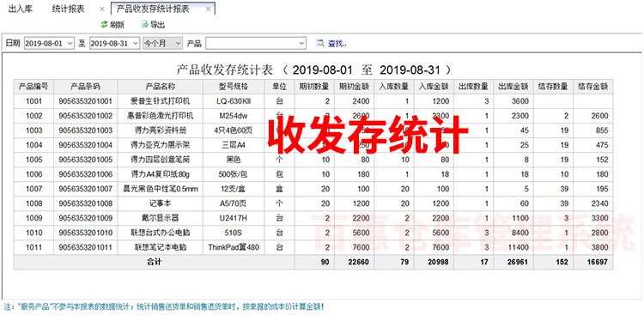
Task: Click the 查找.. search link
Action: (337, 43)
